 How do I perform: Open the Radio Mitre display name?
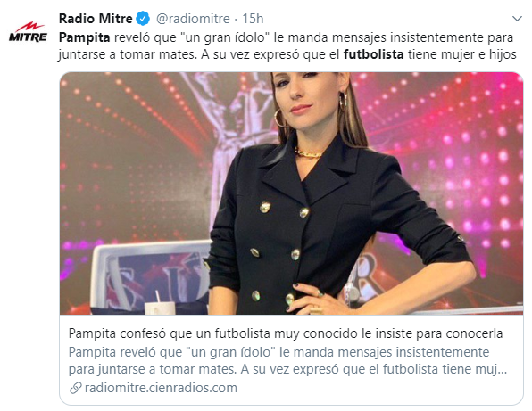point(96,19)
